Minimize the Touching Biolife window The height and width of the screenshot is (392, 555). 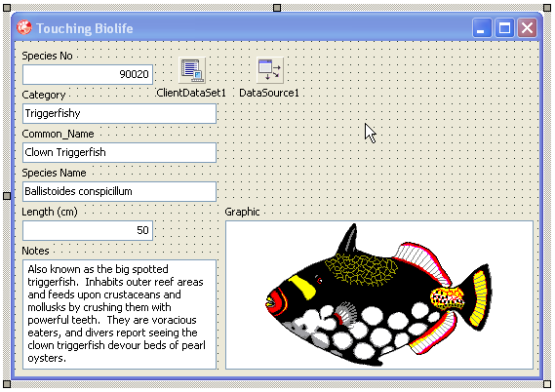click(482, 28)
